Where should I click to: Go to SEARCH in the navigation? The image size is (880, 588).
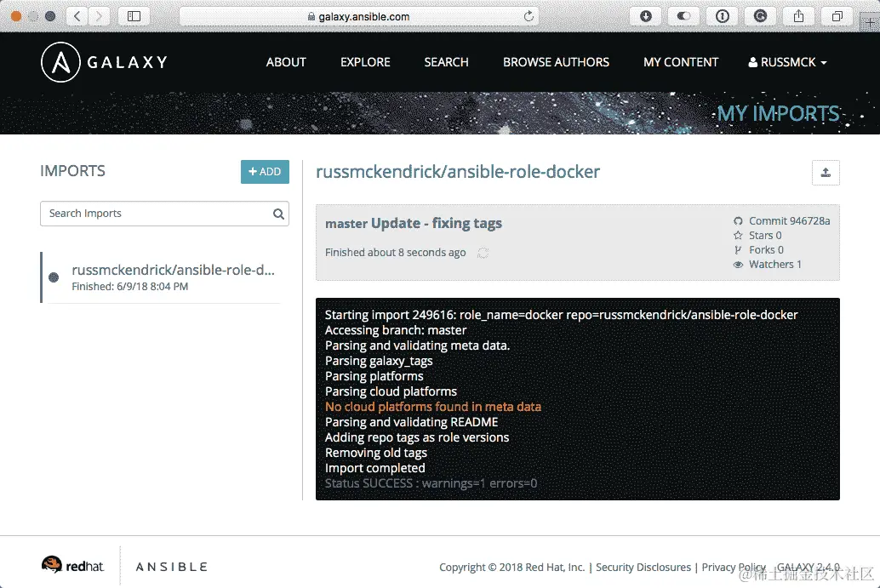pos(446,62)
